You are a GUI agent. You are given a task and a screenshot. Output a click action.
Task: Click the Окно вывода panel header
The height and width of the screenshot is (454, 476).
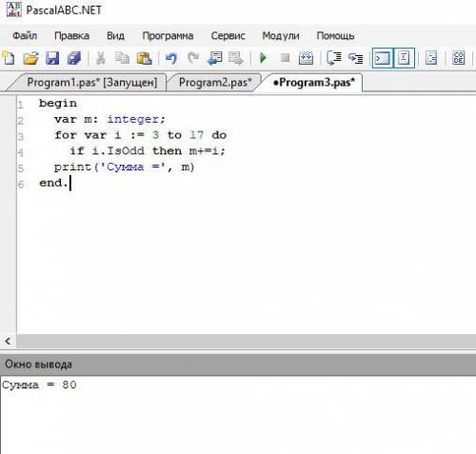238,365
